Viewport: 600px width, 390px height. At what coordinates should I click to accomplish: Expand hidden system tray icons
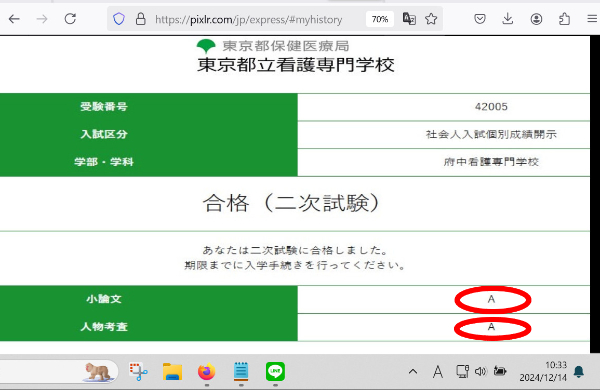[413, 371]
